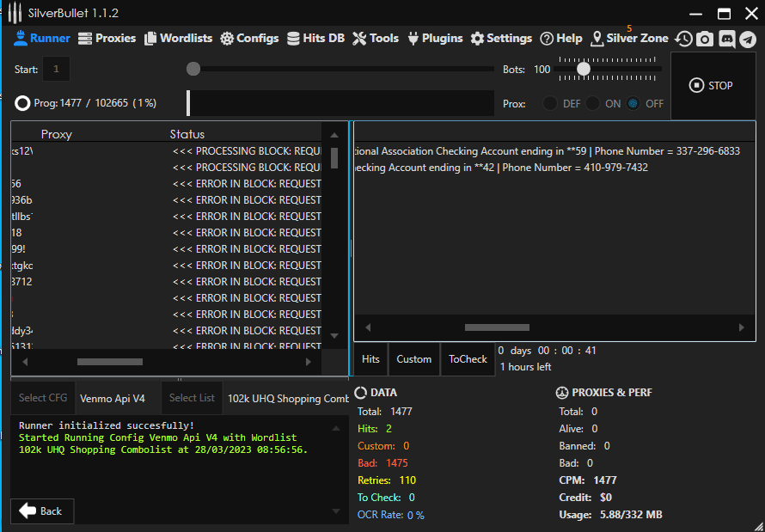Click the Bots count slider handle

tap(584, 69)
